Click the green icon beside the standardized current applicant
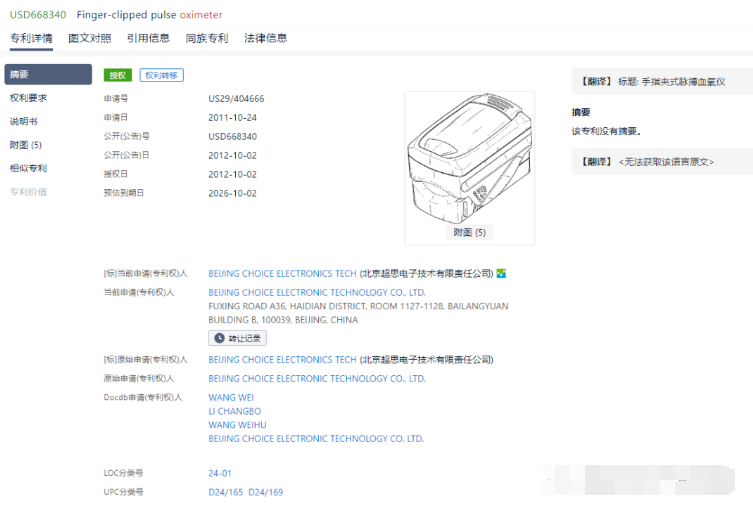This screenshot has height=507, width=753. pyautogui.click(x=501, y=273)
